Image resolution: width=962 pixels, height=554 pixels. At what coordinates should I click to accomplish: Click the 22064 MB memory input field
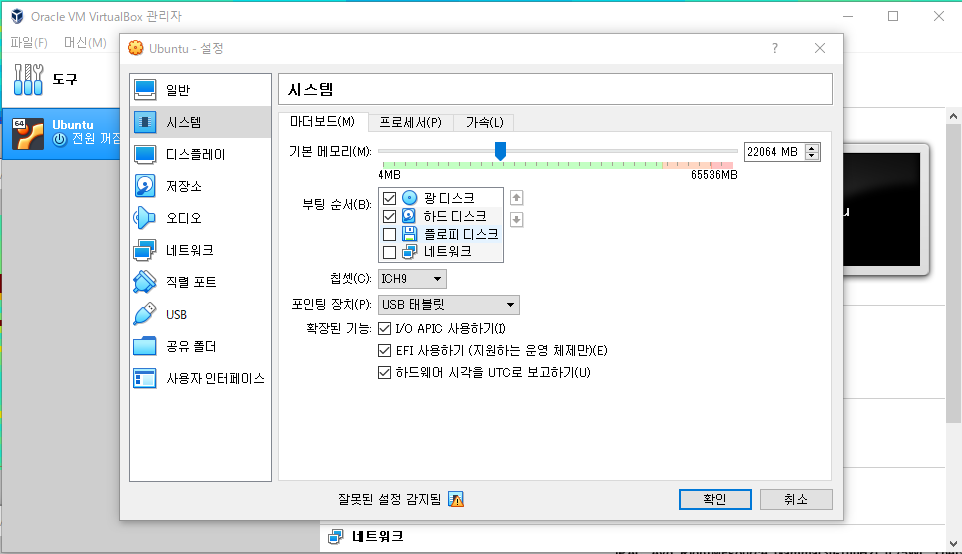(774, 152)
